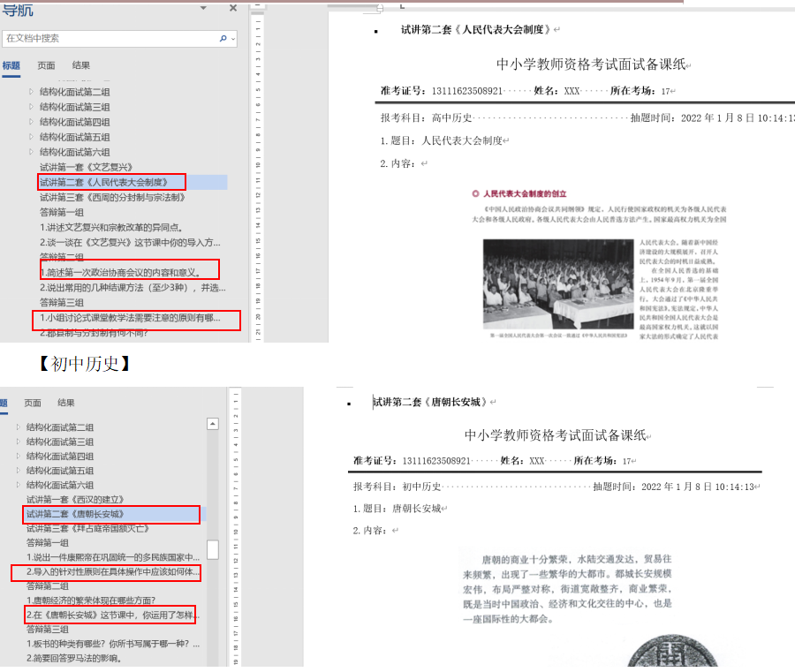Open heading 试讲第一套《西汉的建立》
The image size is (795, 672).
pos(75,499)
